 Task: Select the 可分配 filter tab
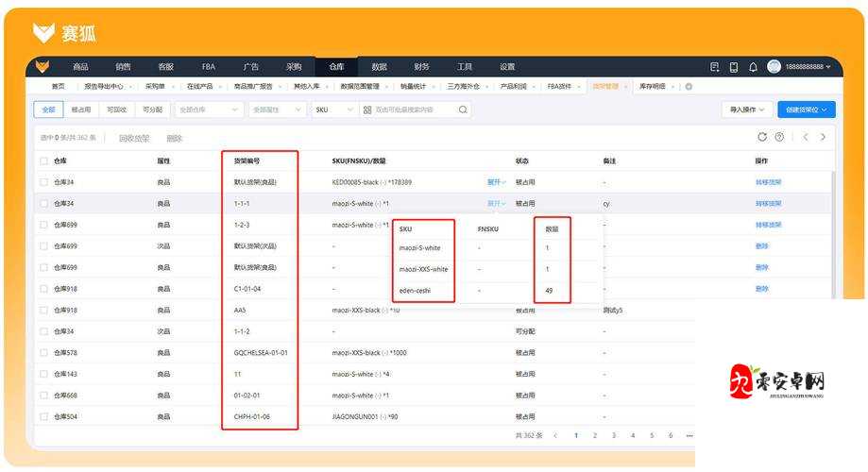(x=152, y=110)
